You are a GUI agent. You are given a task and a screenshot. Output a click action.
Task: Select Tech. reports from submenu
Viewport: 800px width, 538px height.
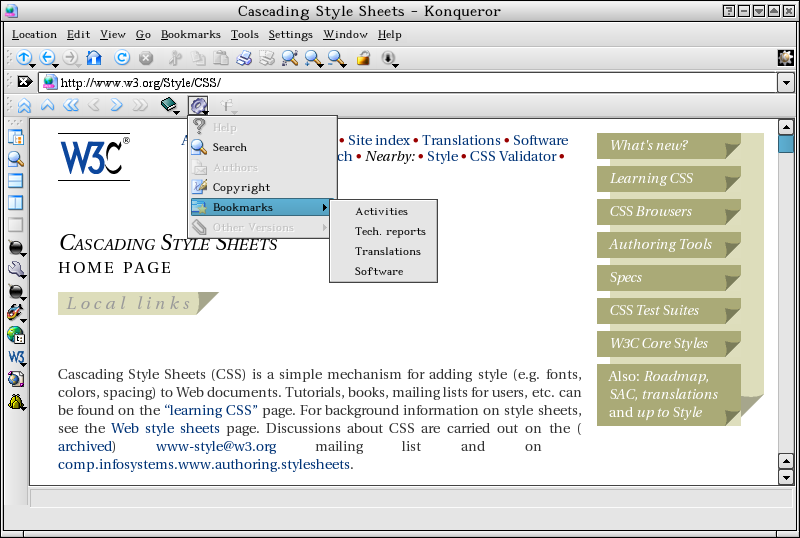pos(390,231)
